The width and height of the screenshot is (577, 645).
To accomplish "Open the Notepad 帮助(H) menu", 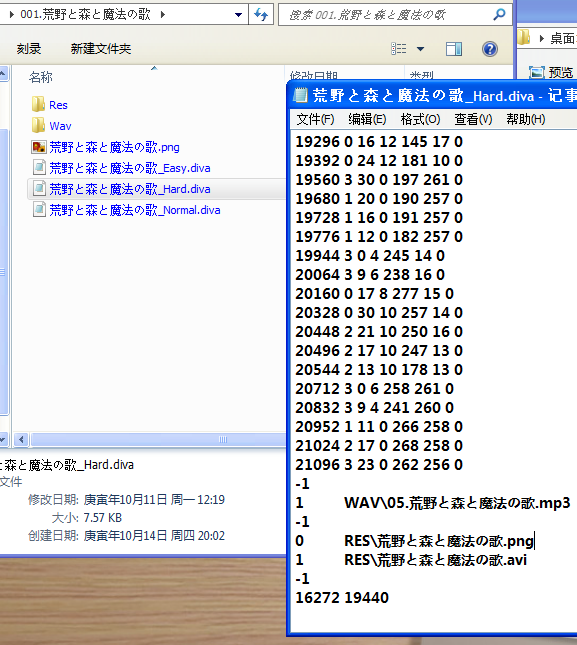I will [526, 119].
